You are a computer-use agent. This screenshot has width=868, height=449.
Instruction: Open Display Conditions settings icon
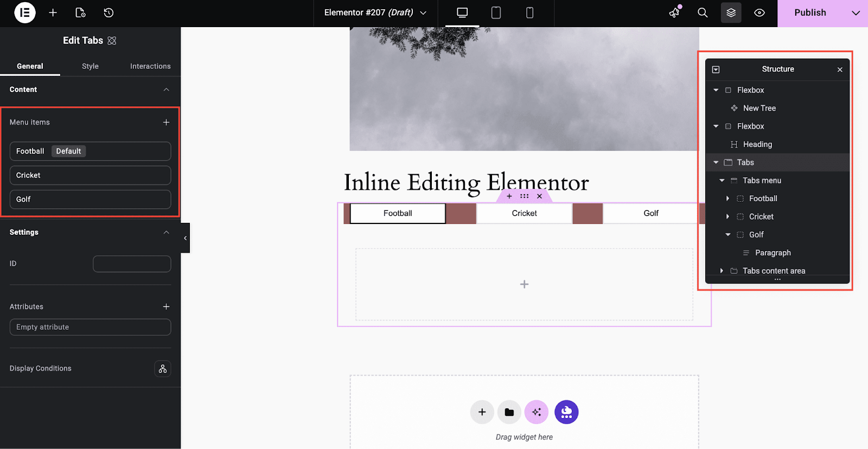tap(163, 369)
